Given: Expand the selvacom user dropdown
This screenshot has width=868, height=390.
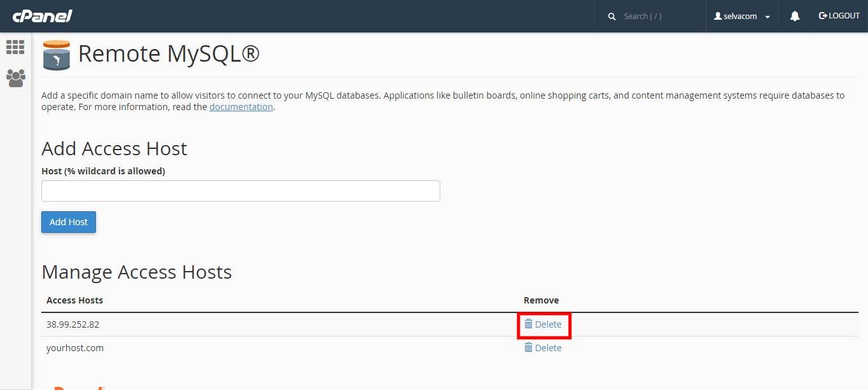Looking at the screenshot, I should 742,17.
